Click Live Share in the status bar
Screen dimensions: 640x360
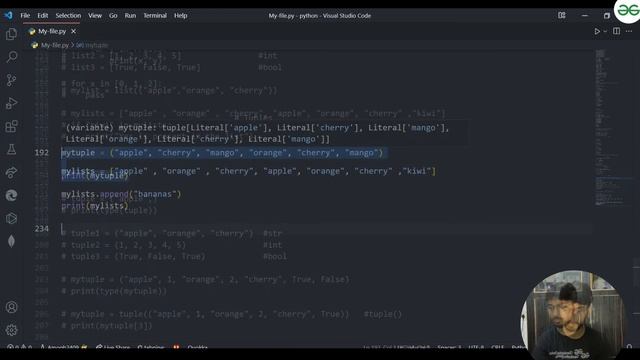point(113,347)
